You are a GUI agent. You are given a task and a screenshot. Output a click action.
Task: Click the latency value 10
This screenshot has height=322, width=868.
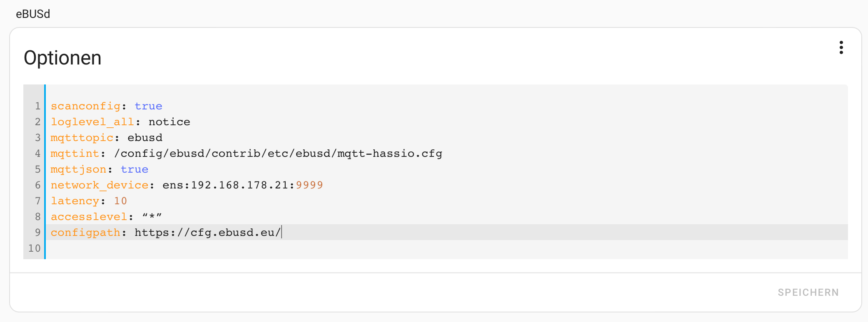120,201
